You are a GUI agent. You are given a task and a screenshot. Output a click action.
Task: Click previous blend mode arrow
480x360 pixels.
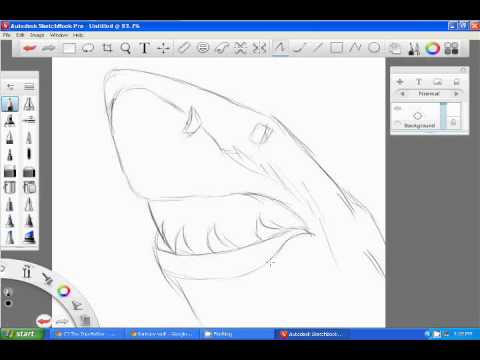coord(402,94)
